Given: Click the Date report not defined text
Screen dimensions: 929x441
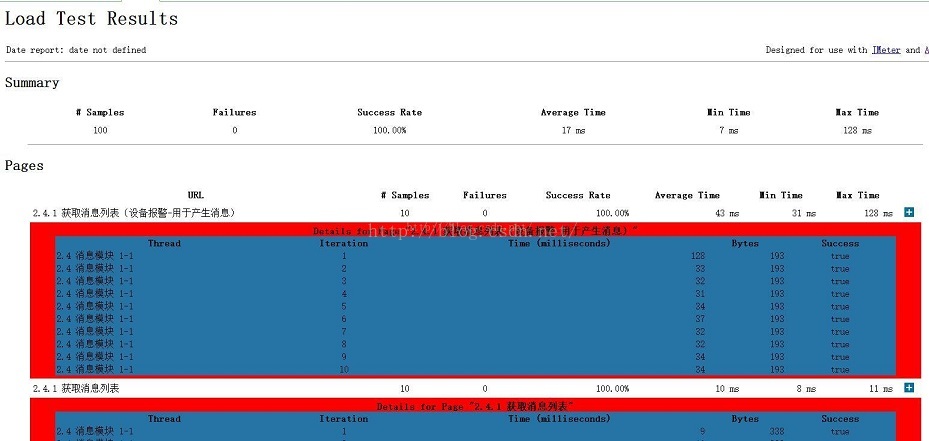Looking at the screenshot, I should [x=76, y=50].
